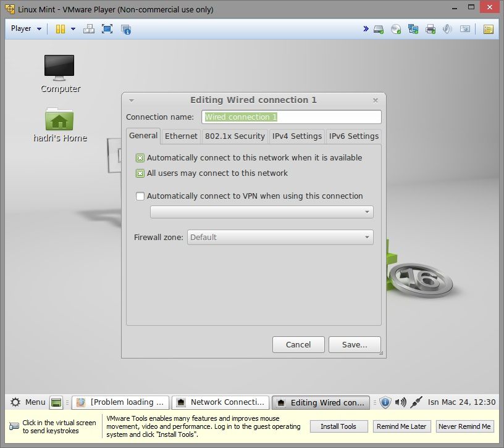Click the show desktop panel icon

[x=56, y=402]
